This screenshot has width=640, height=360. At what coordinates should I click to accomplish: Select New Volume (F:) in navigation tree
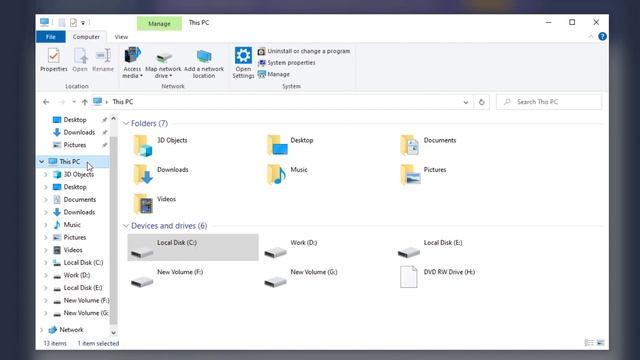(x=86, y=300)
